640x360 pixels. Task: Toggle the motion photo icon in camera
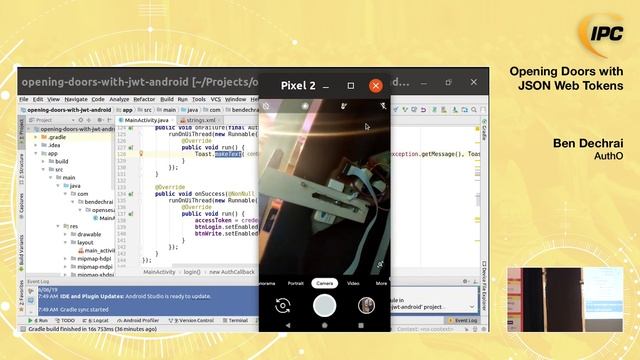(305, 106)
